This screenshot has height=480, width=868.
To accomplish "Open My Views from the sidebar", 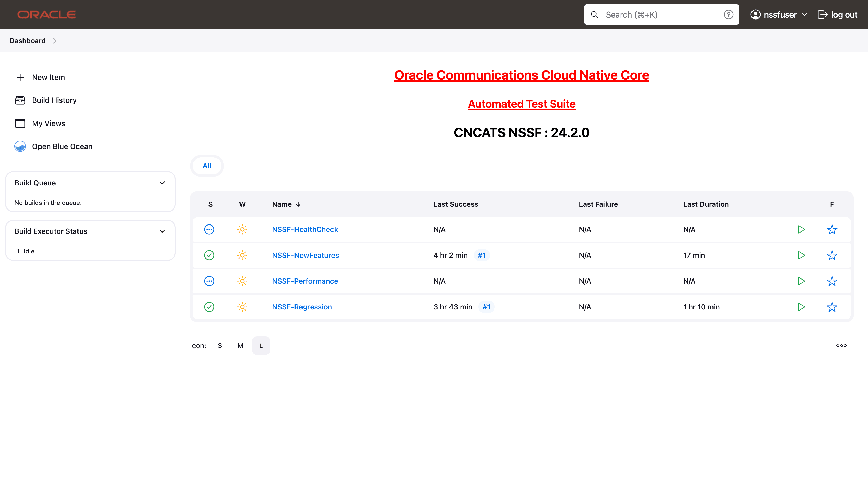I will pyautogui.click(x=48, y=123).
